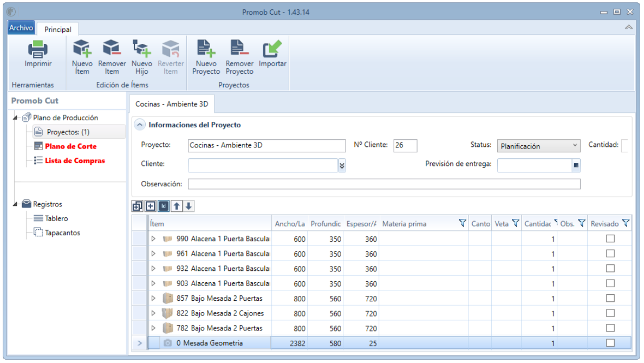Sort by the Espesor column header
This screenshot has width=644, height=363.
pyautogui.click(x=361, y=223)
